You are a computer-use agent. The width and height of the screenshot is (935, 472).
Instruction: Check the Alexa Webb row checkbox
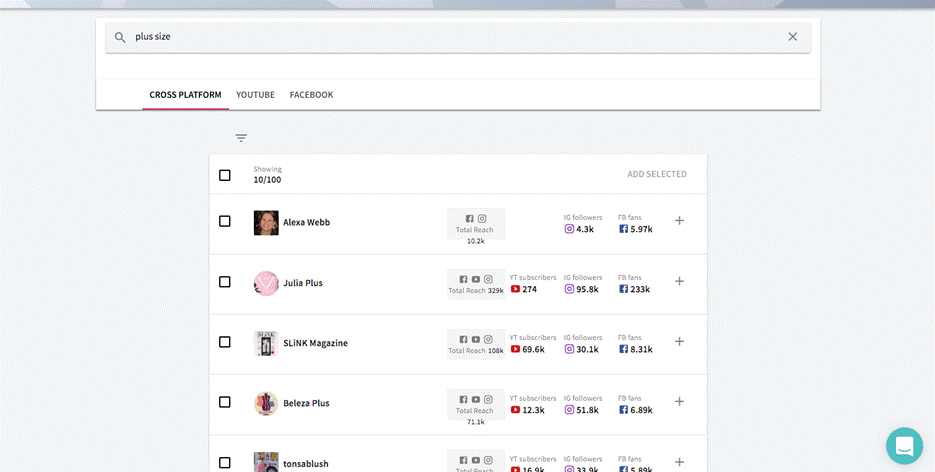click(x=225, y=221)
